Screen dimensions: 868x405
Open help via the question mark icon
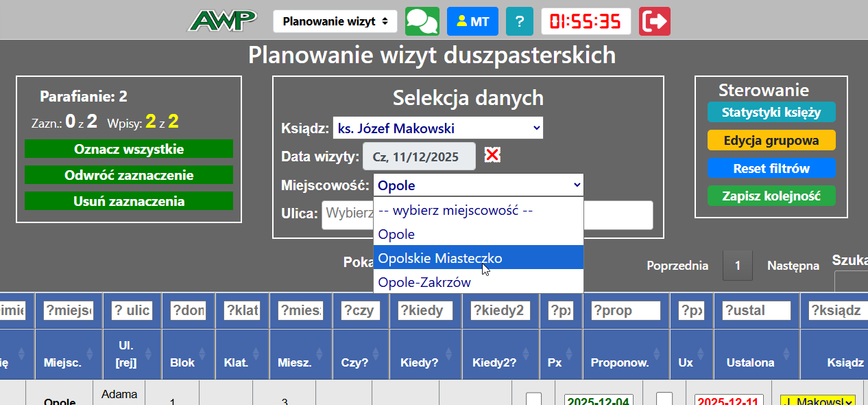click(x=519, y=21)
